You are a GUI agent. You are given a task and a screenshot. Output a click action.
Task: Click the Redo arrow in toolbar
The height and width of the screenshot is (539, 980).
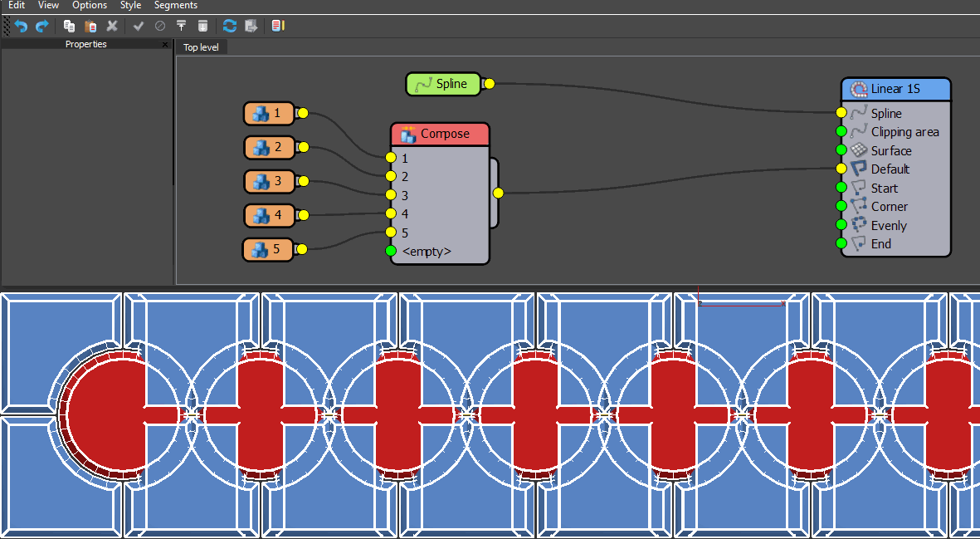41,27
